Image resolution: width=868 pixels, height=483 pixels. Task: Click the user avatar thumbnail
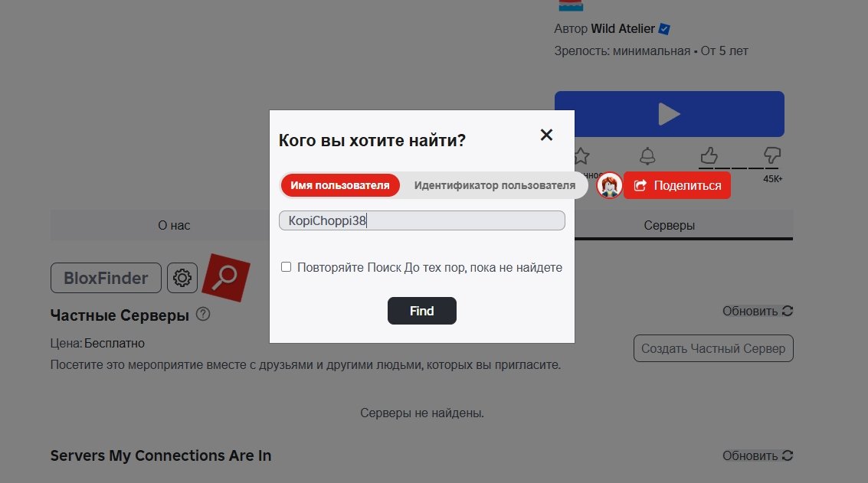coord(610,185)
